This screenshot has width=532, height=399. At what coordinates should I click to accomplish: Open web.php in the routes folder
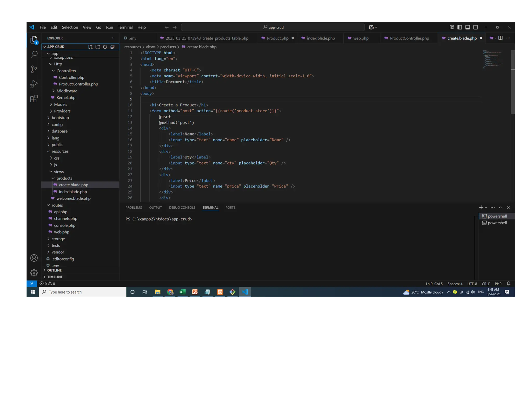pos(62,232)
